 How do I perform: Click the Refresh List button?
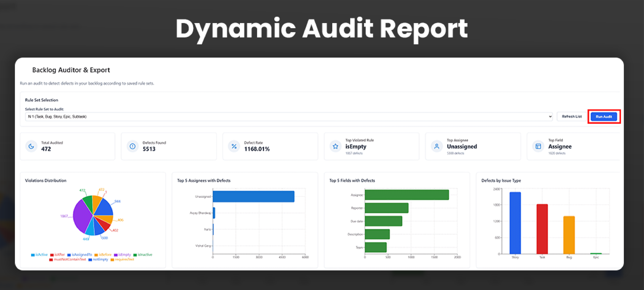click(572, 117)
